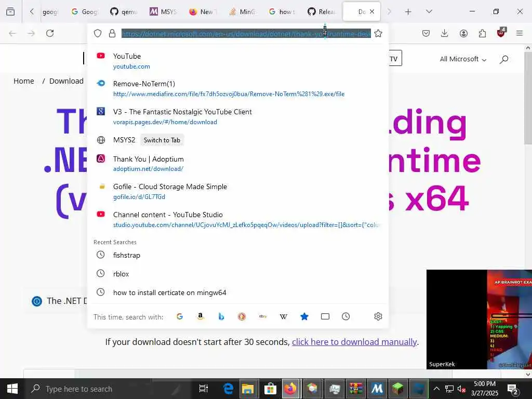Viewport: 532px width, 399px height.
Task: Search this time with Google icon
Action: [x=180, y=316]
